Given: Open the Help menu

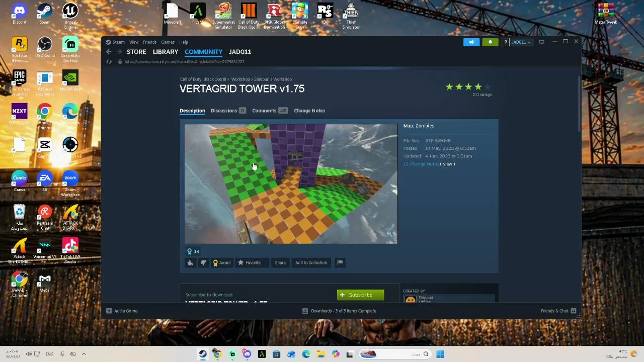Looking at the screenshot, I should pyautogui.click(x=184, y=42).
